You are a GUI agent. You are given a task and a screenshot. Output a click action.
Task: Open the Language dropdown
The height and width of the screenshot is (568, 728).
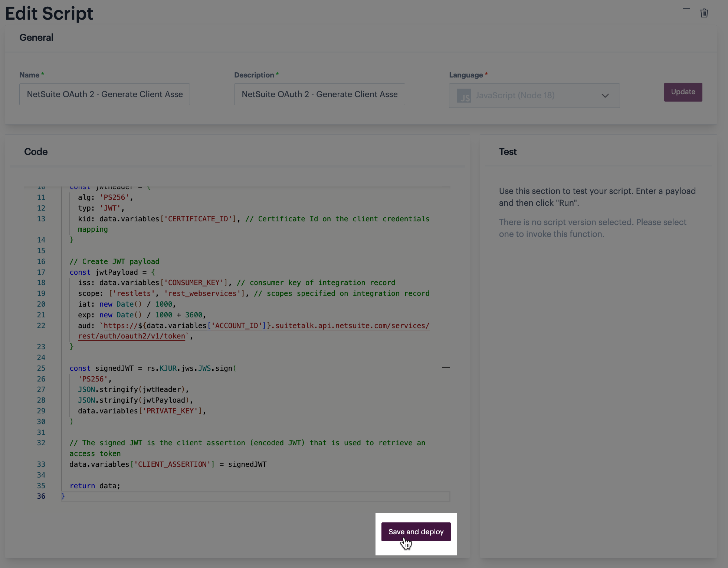coord(534,96)
